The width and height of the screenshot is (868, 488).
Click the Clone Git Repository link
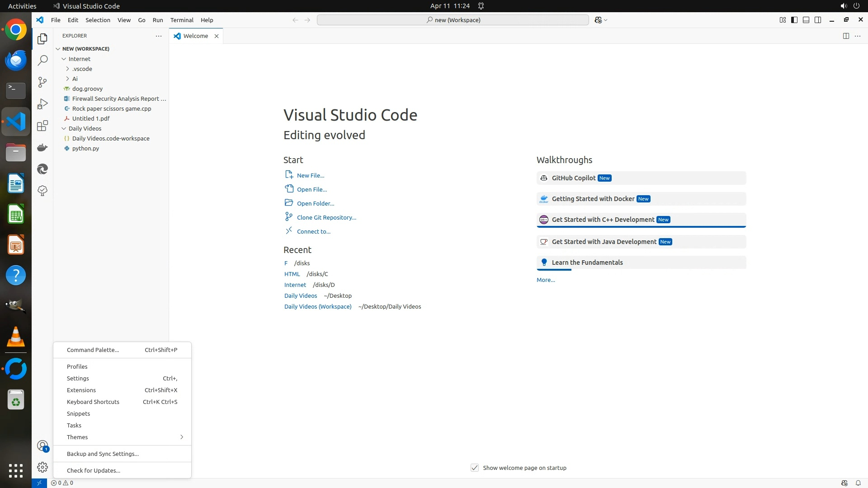[326, 217]
